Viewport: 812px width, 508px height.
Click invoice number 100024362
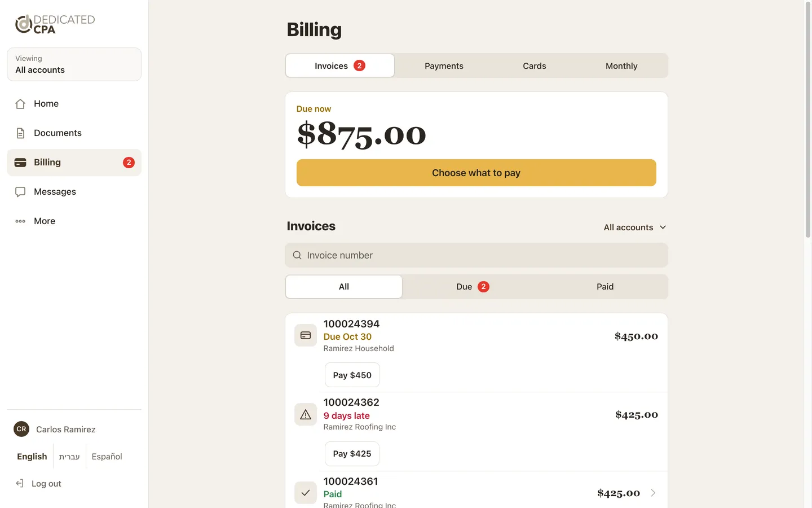point(351,402)
